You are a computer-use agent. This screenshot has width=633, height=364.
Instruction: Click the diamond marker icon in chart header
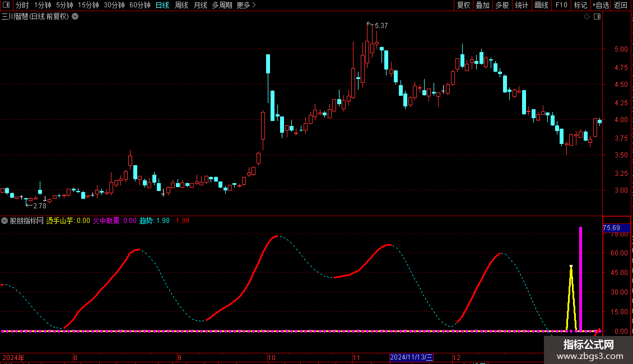coord(587,17)
